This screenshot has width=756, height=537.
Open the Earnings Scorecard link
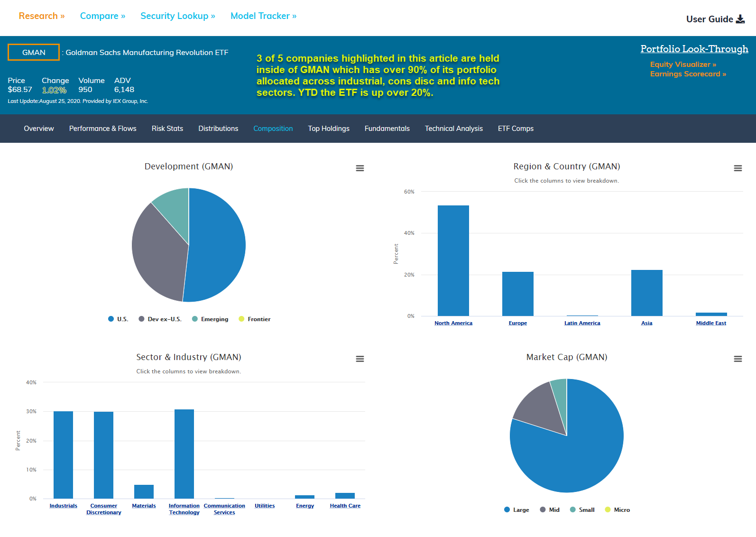(x=688, y=74)
